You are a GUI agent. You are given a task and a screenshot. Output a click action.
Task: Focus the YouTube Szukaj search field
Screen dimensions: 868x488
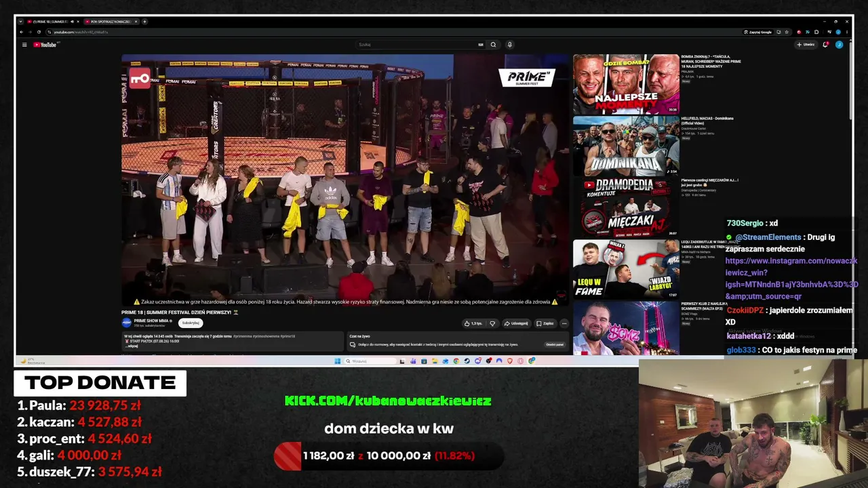(x=420, y=45)
